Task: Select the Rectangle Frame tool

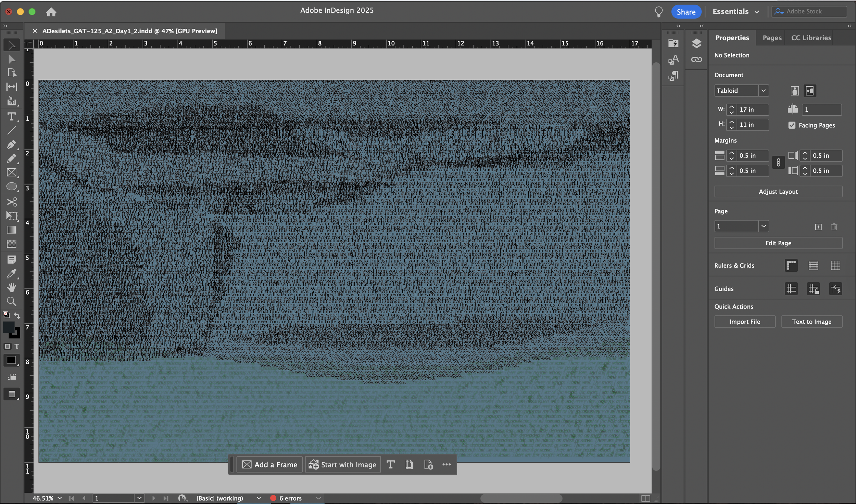Action: [x=11, y=172]
